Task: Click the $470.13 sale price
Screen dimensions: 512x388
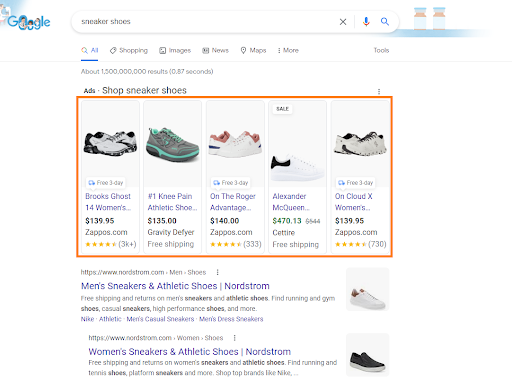Action: click(x=287, y=221)
